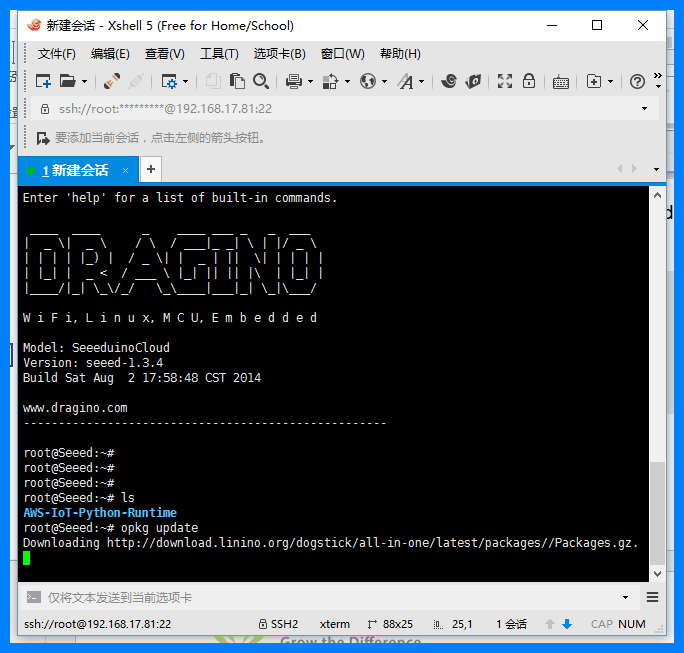Close the 新建会话 tab

coord(125,171)
